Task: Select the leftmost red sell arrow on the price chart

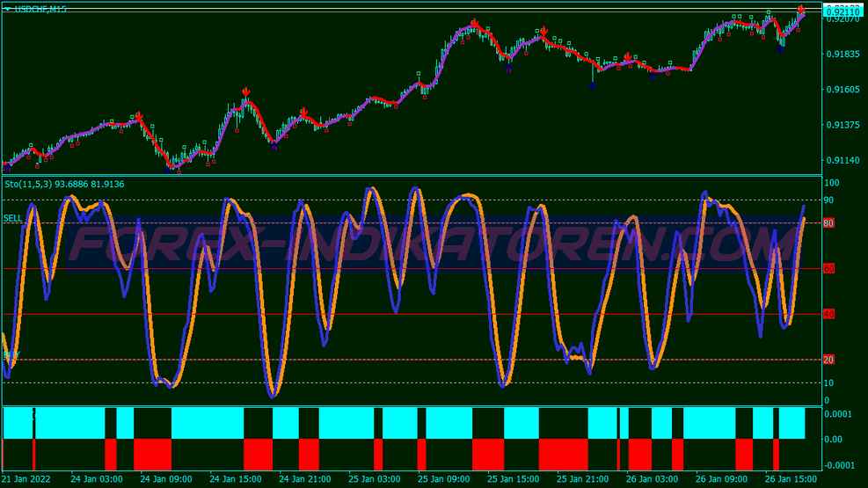Action: 138,116
